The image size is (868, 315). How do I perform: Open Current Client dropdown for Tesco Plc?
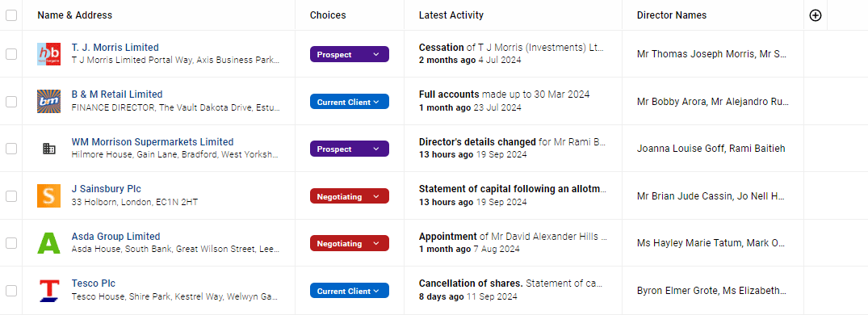pos(350,292)
